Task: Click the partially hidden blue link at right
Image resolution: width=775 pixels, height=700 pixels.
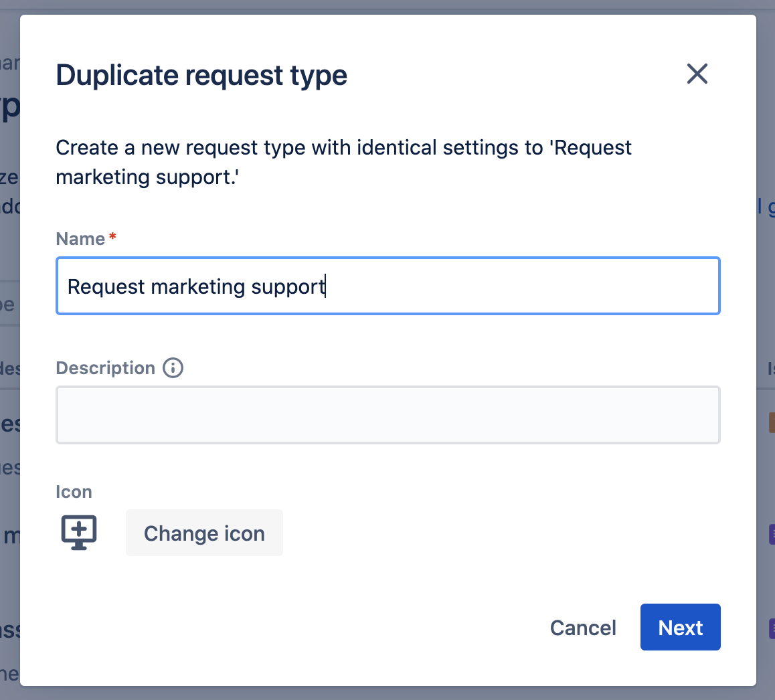Action: pos(766,207)
